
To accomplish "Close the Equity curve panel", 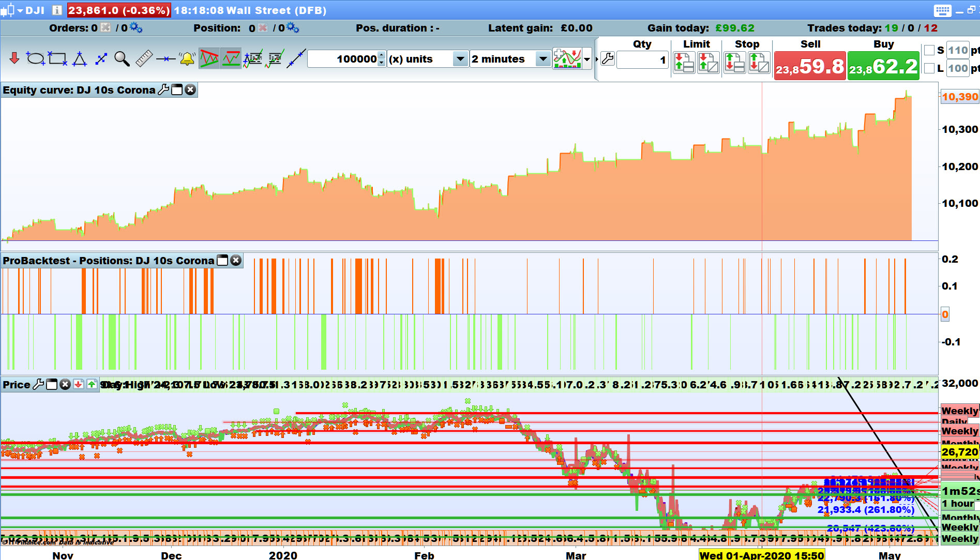I will click(190, 89).
